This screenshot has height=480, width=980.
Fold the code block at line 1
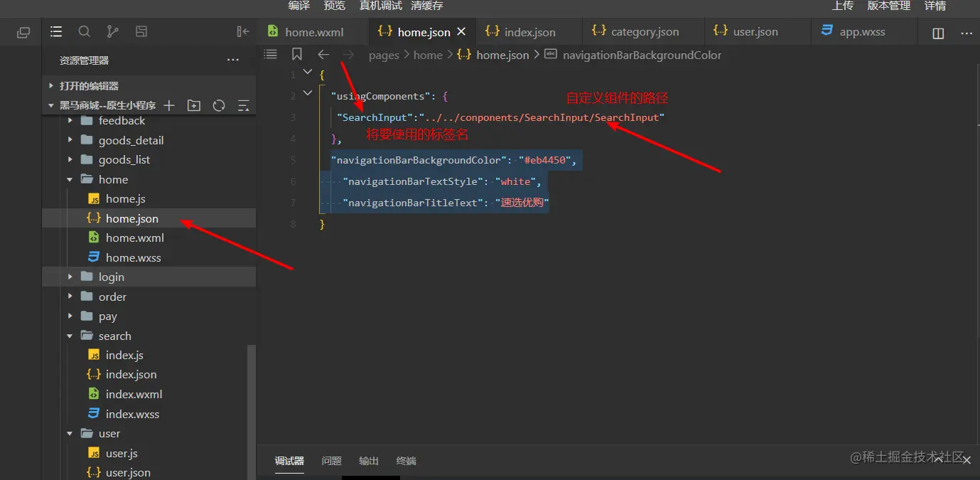(x=307, y=72)
